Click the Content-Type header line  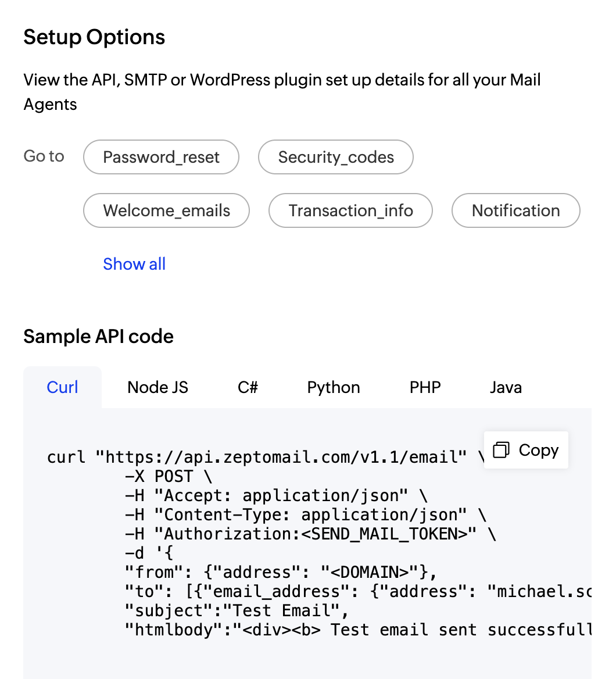[x=306, y=515]
